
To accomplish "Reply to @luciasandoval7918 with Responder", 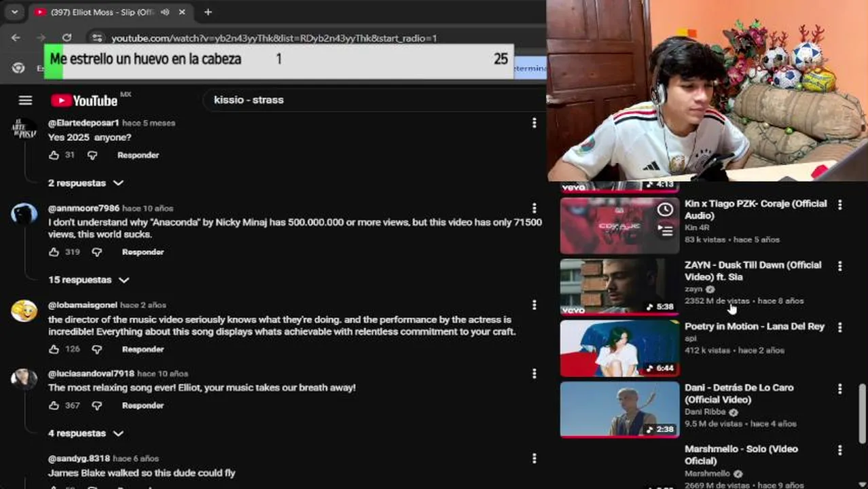I will (143, 405).
